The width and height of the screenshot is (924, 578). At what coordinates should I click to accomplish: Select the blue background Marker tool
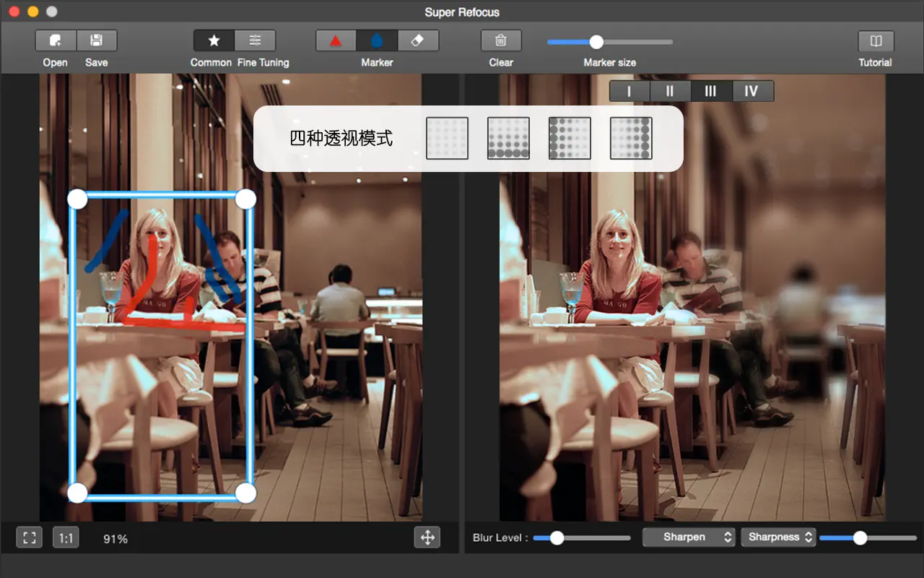(377, 40)
